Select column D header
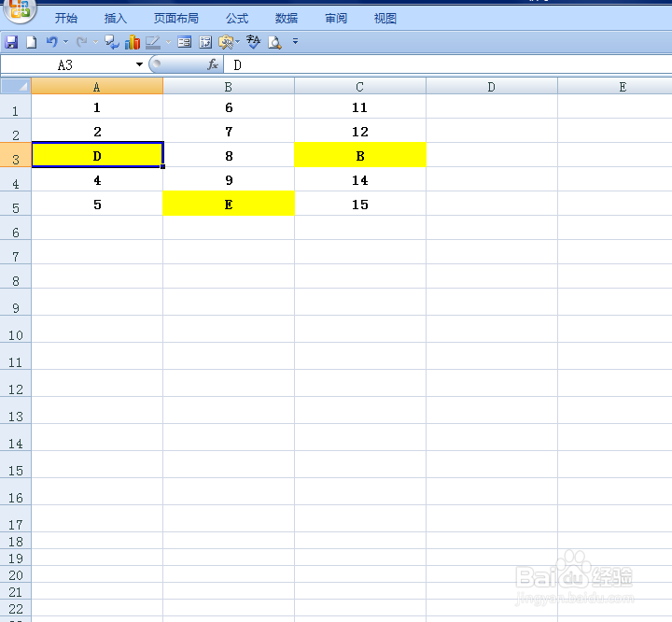Screen dimensions: 672x622 click(x=492, y=86)
